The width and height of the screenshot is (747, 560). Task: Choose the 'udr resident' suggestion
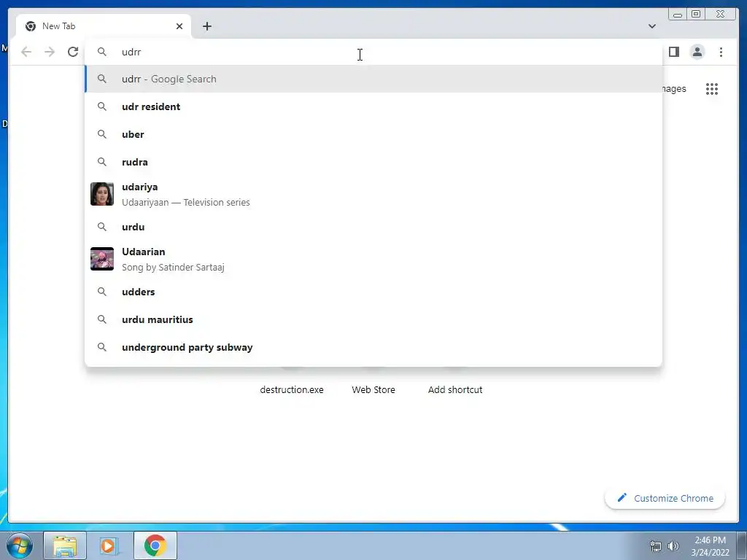click(x=373, y=106)
